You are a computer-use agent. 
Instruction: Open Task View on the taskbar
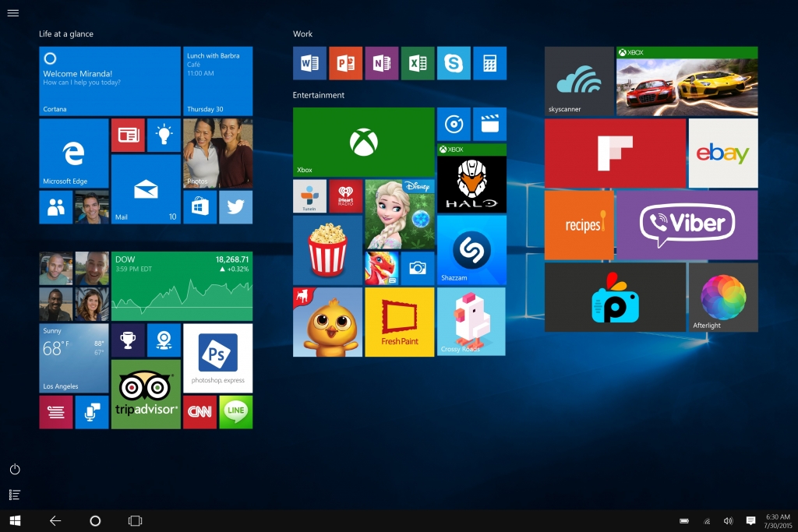(x=135, y=521)
